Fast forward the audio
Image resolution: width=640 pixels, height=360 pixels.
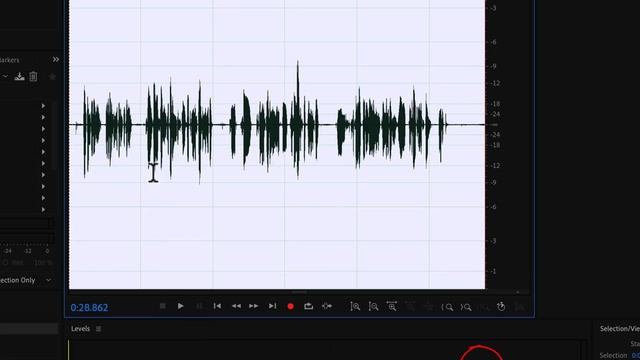pyautogui.click(x=253, y=306)
